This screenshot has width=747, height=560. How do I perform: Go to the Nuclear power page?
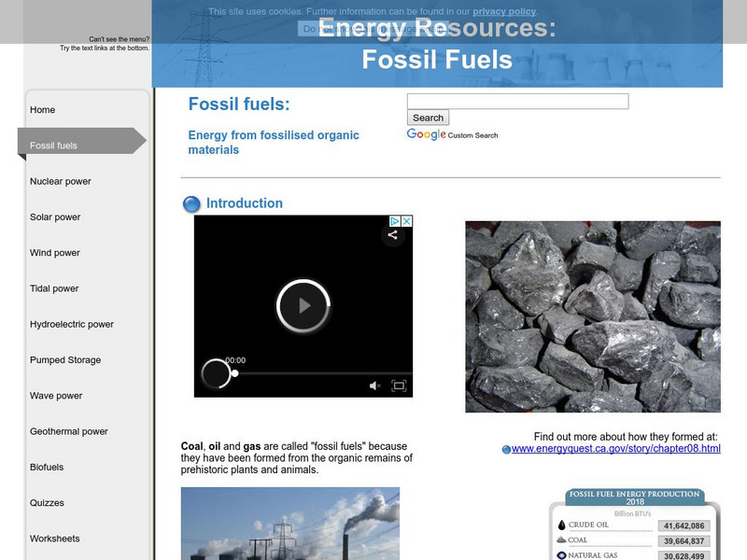click(61, 181)
